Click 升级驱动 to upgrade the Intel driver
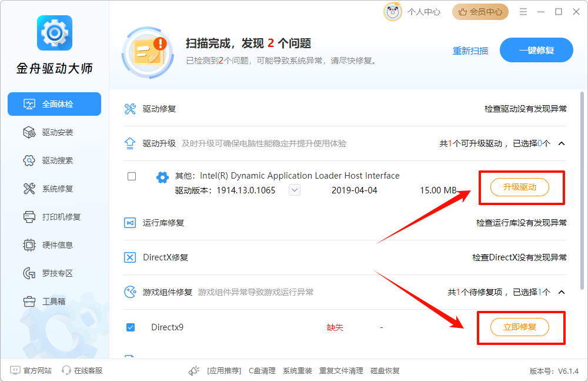This screenshot has width=588, height=382. tap(521, 187)
